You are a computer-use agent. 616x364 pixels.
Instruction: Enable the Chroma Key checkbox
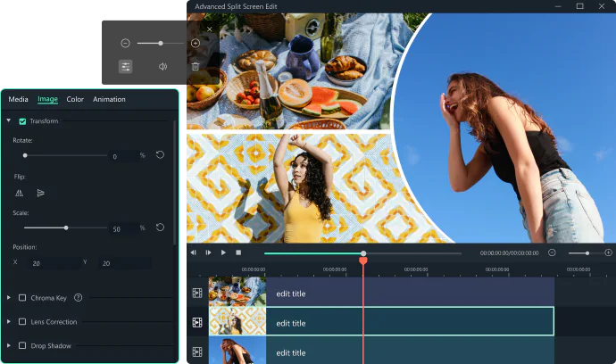22,298
